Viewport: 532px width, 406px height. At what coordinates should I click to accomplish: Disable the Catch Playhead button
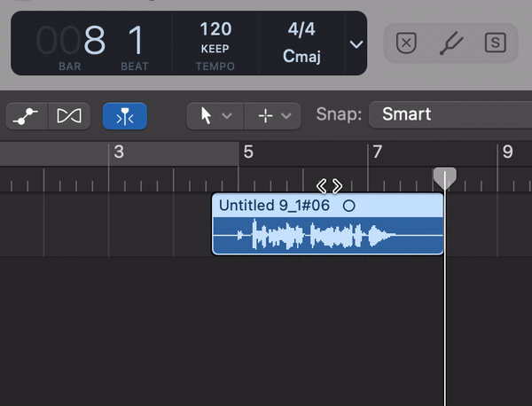pos(125,116)
